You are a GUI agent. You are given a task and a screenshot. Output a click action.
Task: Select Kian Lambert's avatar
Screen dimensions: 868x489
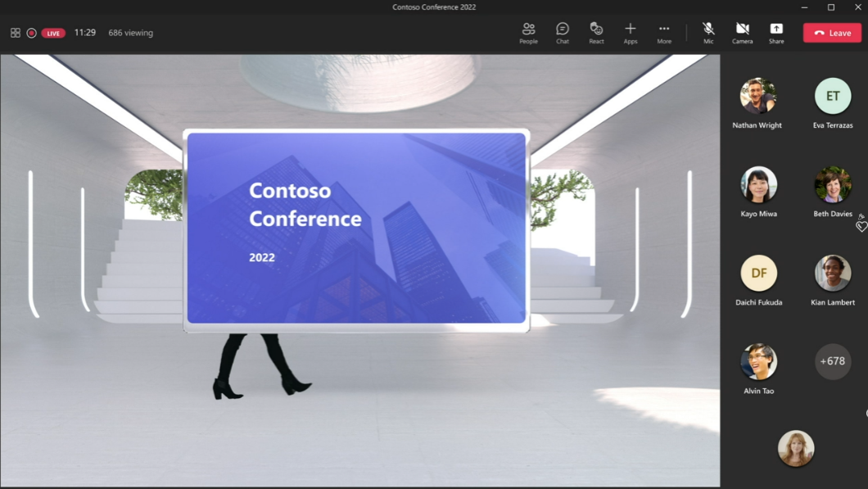[x=833, y=273]
